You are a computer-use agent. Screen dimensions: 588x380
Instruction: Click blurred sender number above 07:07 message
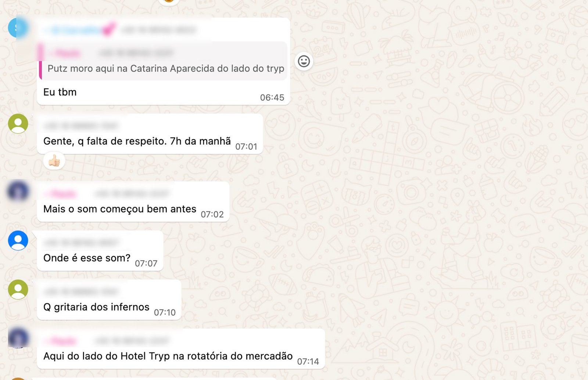point(80,243)
